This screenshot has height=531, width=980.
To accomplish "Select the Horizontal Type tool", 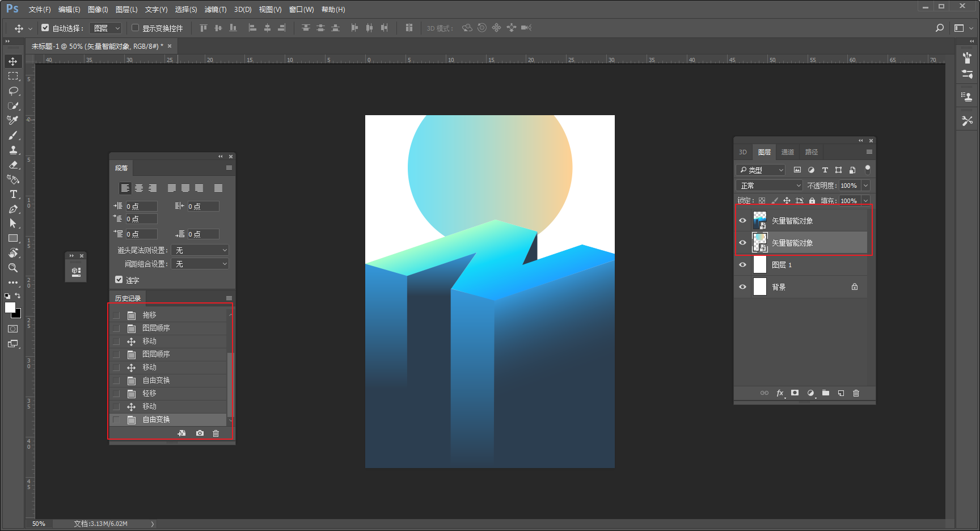I will pos(13,194).
